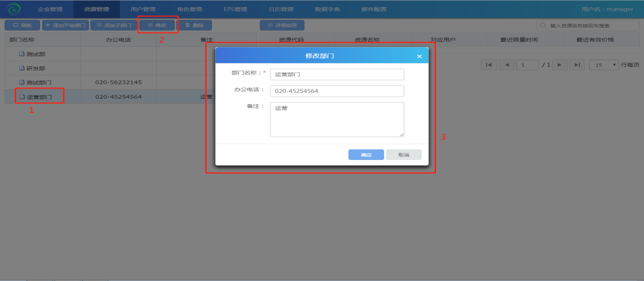Open the 角色管理 menu

(x=190, y=9)
